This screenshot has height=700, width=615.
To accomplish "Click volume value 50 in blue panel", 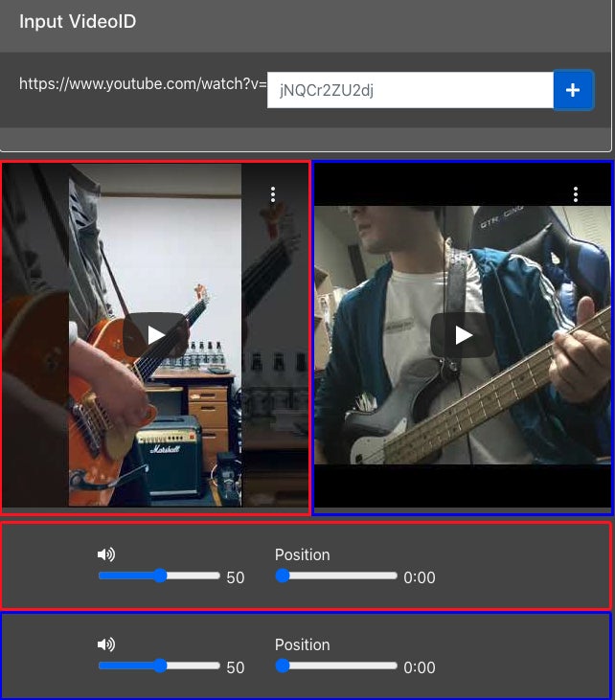I will click(x=236, y=667).
